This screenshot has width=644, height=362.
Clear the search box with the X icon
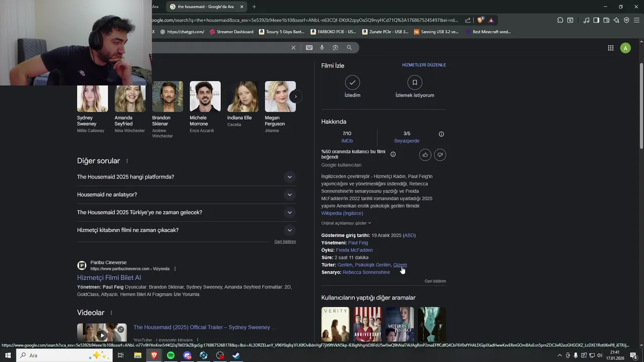[293, 47]
